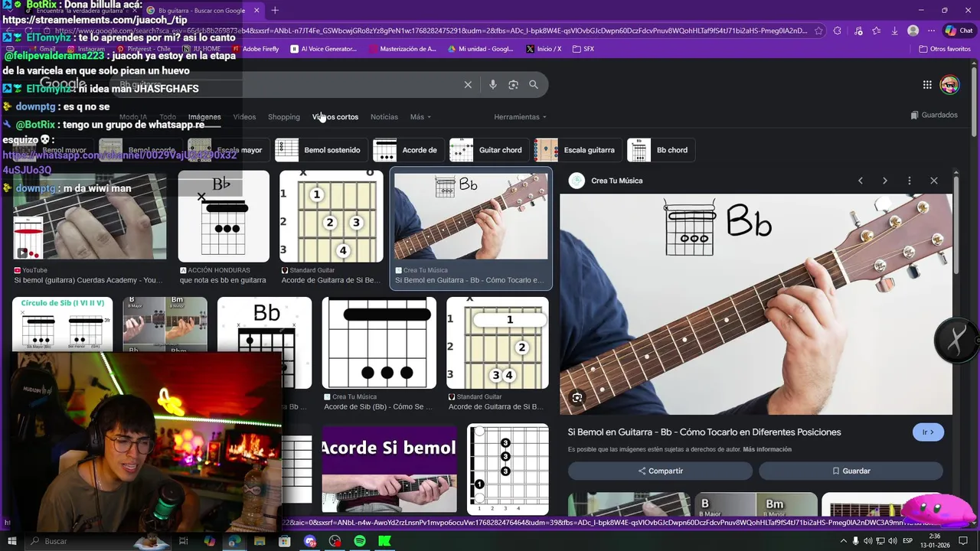Screen dimensions: 980x551
Task: Open the Más información copyright link
Action: click(767, 449)
